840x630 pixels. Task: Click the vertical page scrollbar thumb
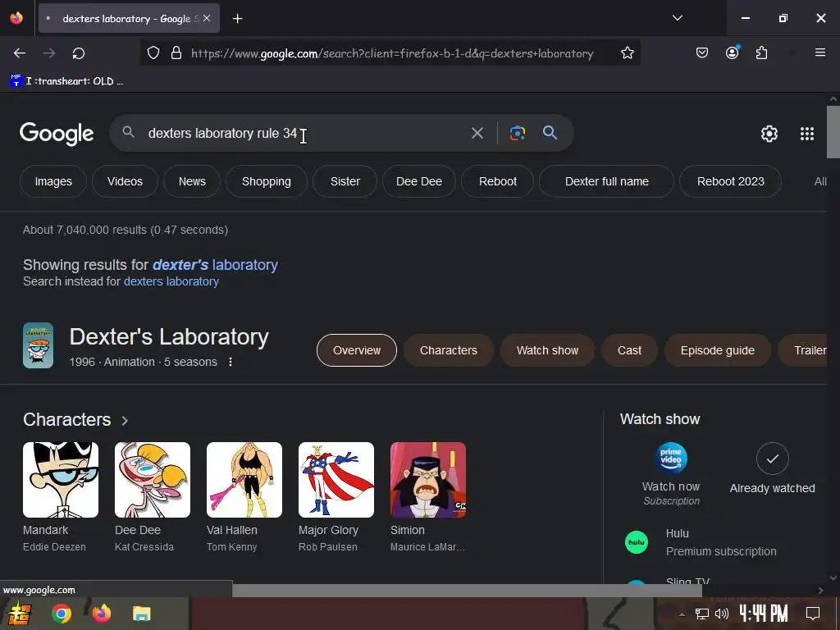coord(833,132)
